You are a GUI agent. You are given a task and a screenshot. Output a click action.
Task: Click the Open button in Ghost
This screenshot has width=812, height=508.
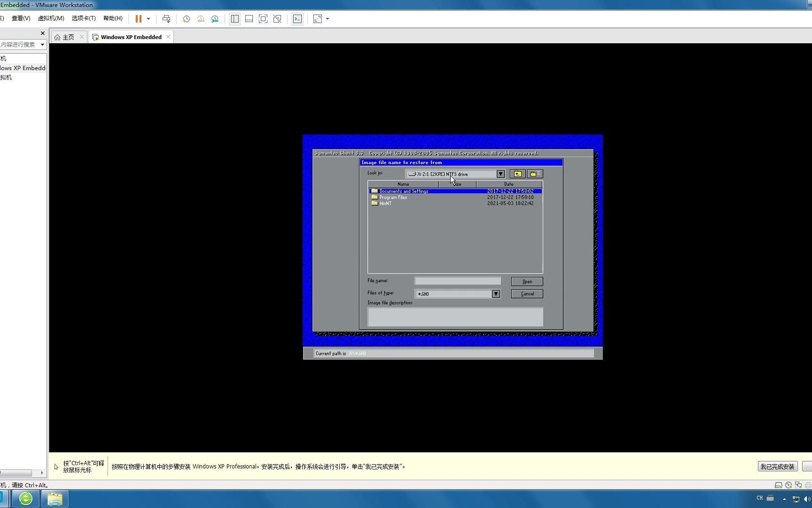point(527,281)
